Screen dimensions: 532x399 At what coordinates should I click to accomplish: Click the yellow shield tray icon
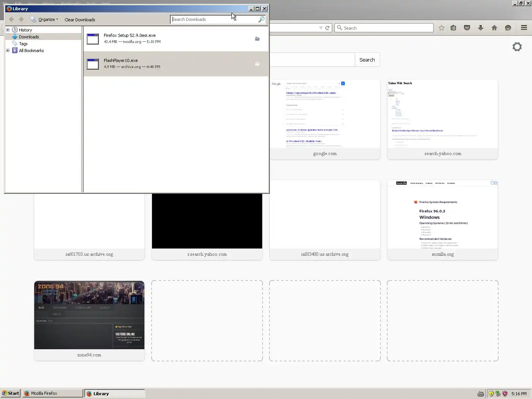pyautogui.click(x=491, y=394)
